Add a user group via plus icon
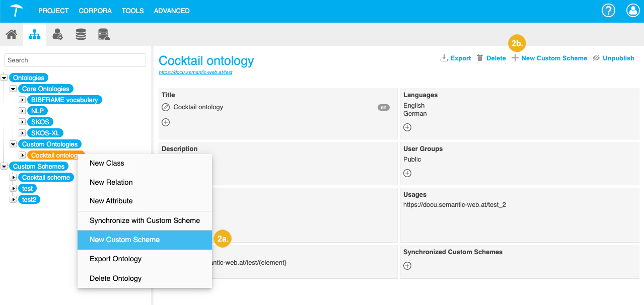This screenshot has width=644, height=305. pos(407,173)
